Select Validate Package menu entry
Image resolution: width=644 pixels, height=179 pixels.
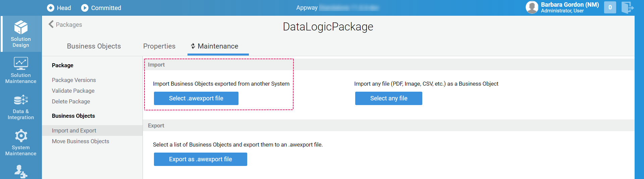(x=73, y=91)
